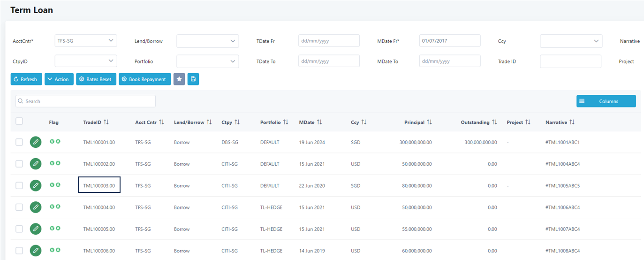Check the row checkbox for TML100002.00
This screenshot has height=260, width=644.
[x=19, y=164]
